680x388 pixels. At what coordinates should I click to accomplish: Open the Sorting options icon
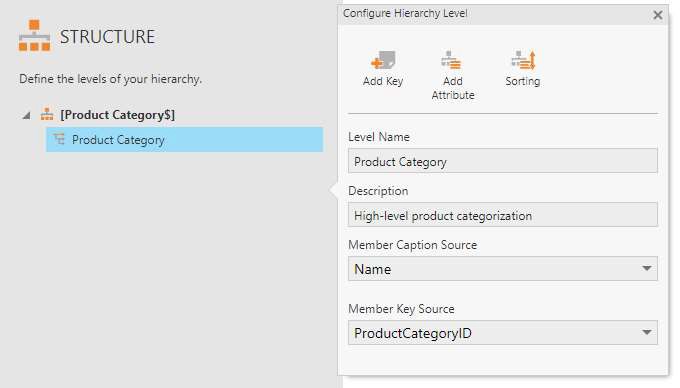[523, 60]
